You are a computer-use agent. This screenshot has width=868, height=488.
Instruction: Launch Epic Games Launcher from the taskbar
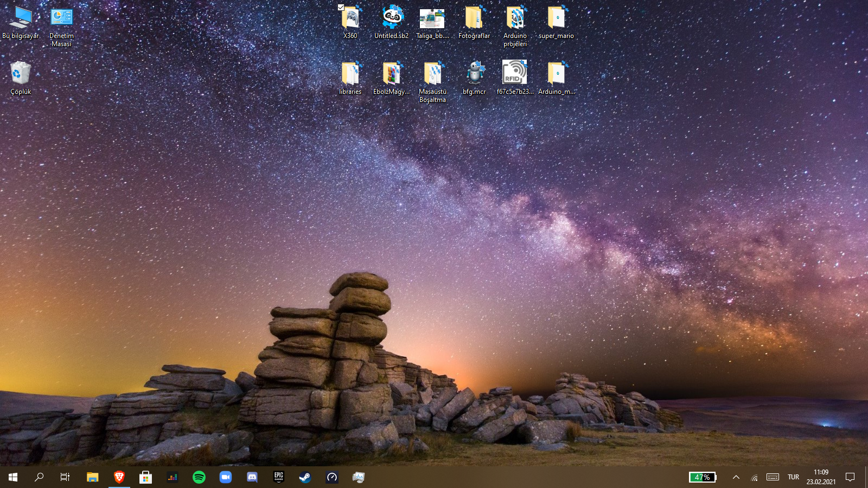[x=279, y=477]
